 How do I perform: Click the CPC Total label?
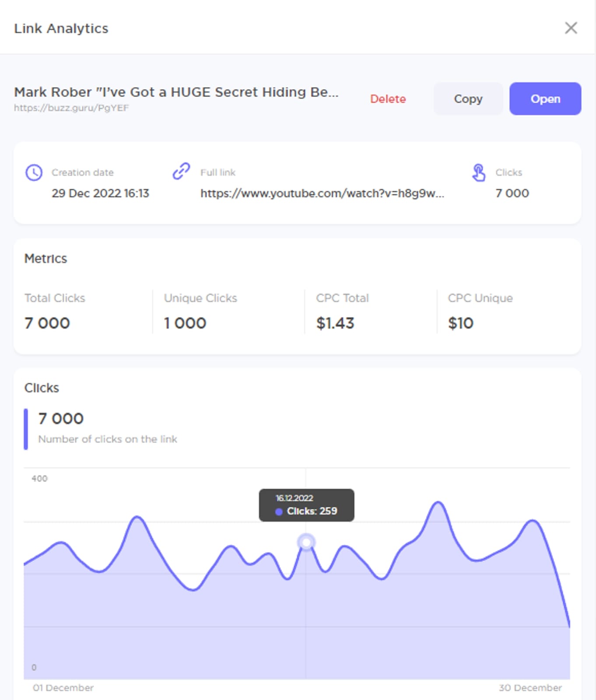pyautogui.click(x=343, y=298)
